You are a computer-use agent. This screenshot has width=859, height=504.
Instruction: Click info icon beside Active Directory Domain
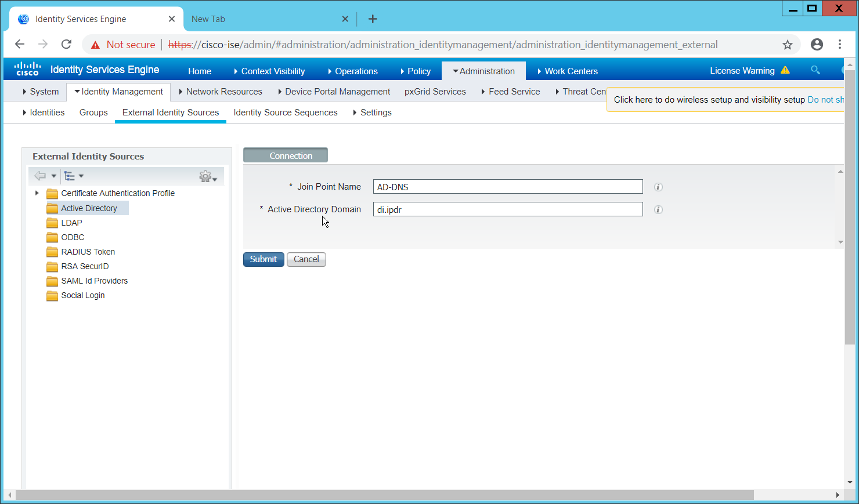pyautogui.click(x=658, y=209)
